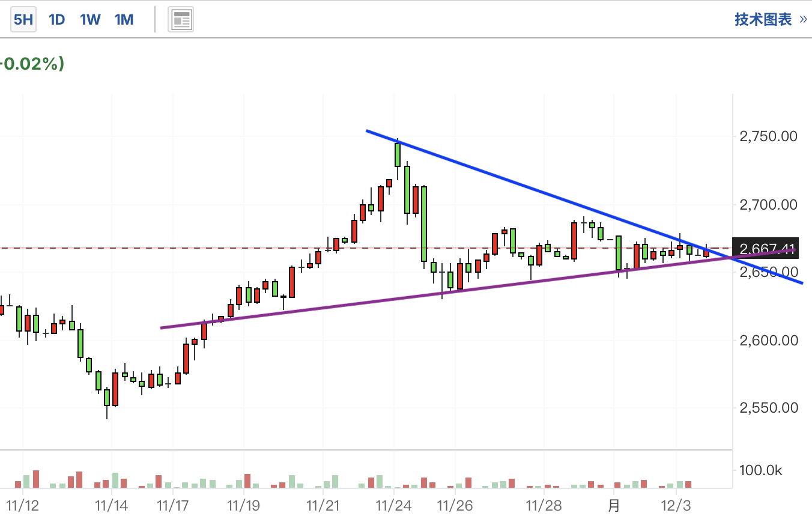Screen dimensions: 812x525
Task: Click the 月 date label
Action: pyautogui.click(x=614, y=506)
